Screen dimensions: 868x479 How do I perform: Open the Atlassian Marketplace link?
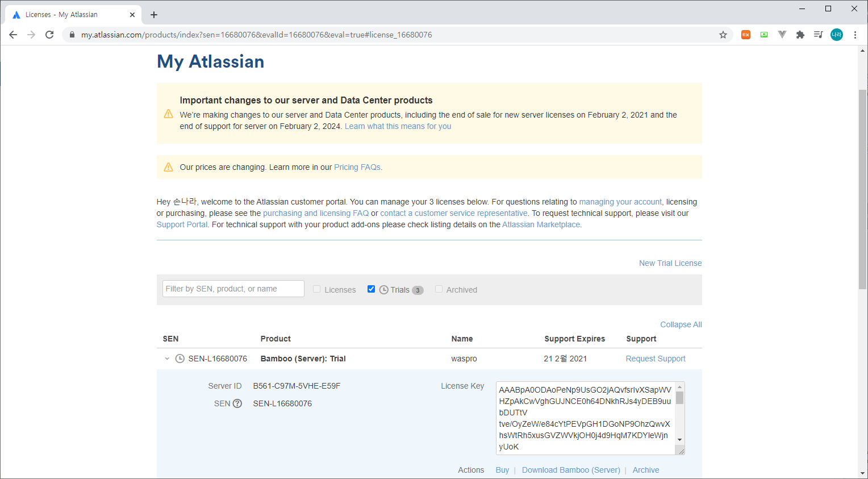541,224
